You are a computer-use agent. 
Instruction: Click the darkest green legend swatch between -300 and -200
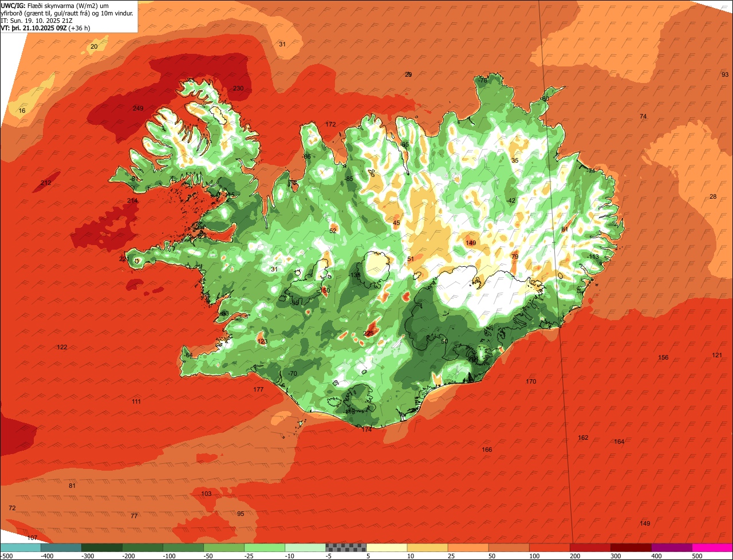(x=102, y=548)
